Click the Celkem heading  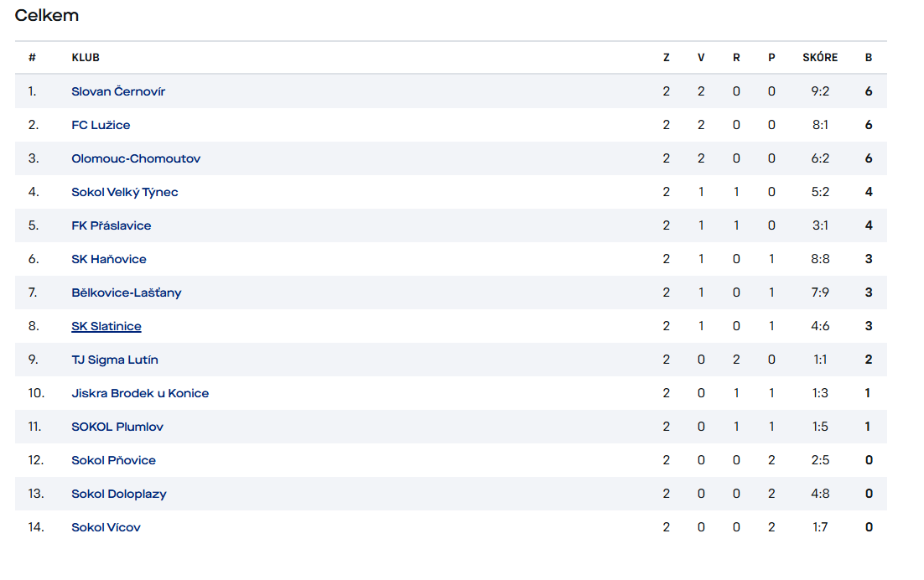(x=47, y=15)
